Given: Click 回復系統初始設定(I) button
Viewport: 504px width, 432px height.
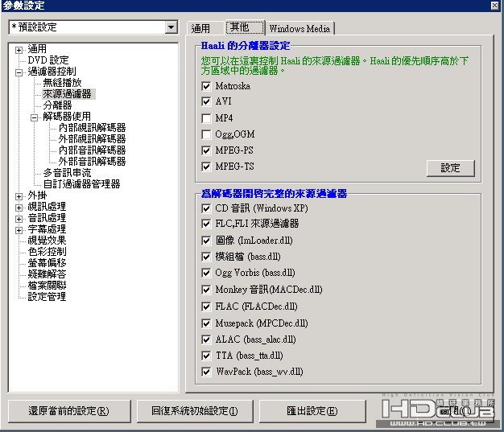Looking at the screenshot, I should pos(195,411).
